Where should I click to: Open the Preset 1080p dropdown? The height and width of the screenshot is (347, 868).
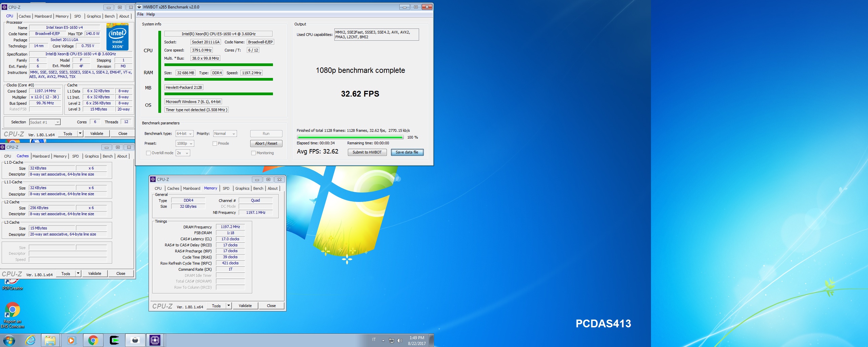click(x=185, y=143)
